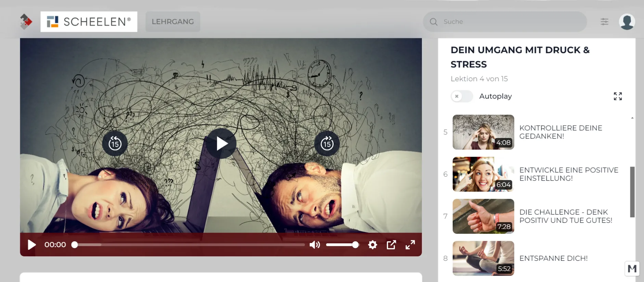Open lesson 7 thumbnail with 7:28 duration
The image size is (644, 282).
[x=483, y=216]
